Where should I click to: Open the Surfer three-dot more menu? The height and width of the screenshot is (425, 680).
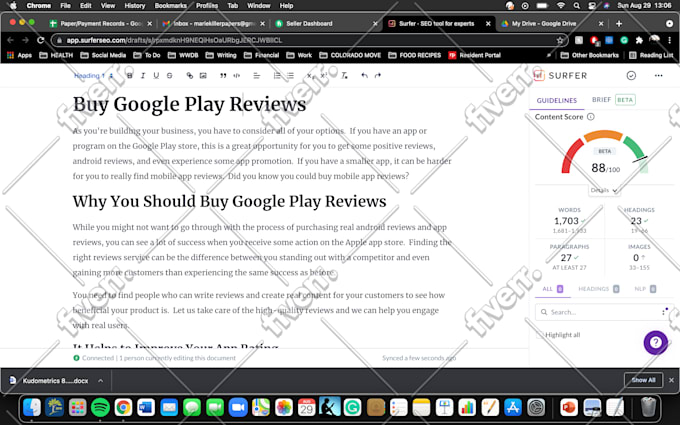pyautogui.click(x=658, y=75)
